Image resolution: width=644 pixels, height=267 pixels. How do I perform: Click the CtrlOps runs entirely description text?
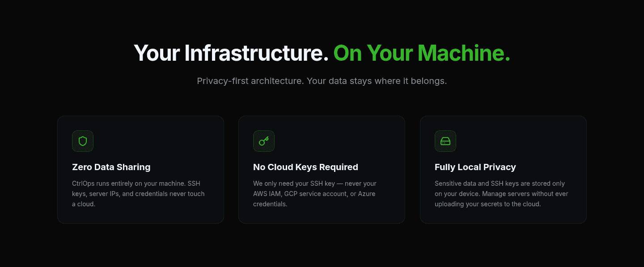coord(138,194)
